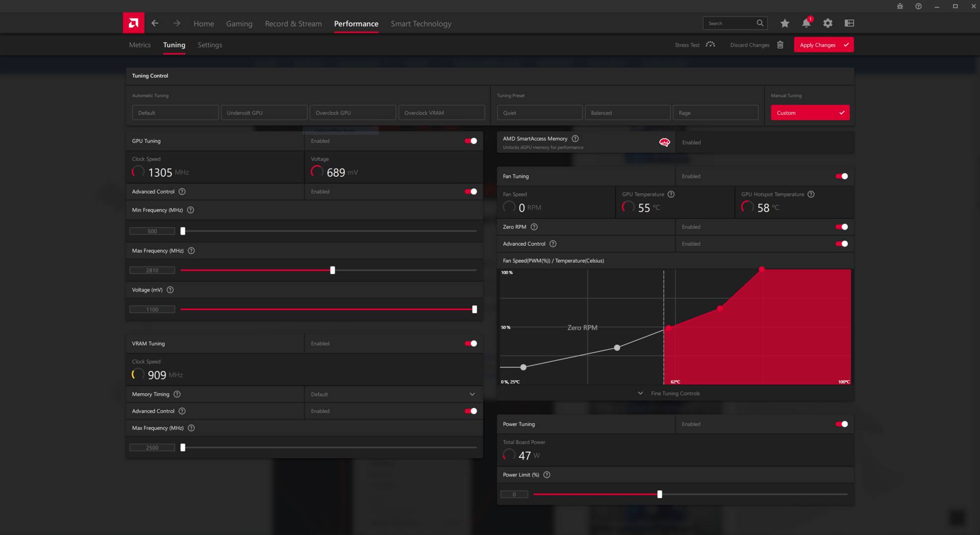Toggle VRAM Advanced Control switch
This screenshot has height=535, width=980.
pyautogui.click(x=470, y=411)
